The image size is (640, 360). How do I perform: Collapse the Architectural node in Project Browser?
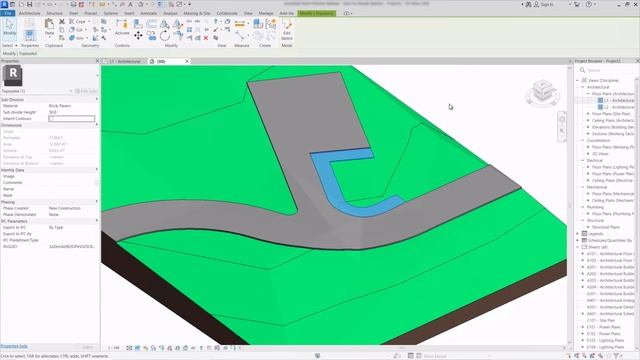click(x=583, y=87)
